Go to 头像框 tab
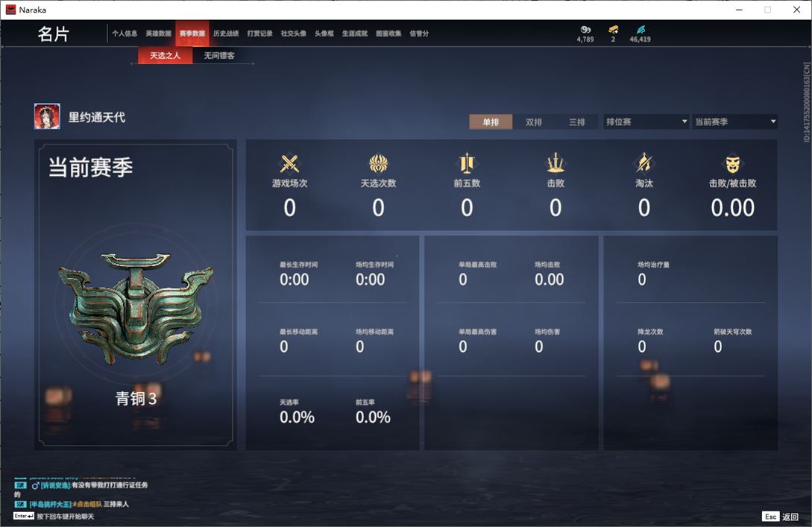812x527 pixels. click(324, 33)
